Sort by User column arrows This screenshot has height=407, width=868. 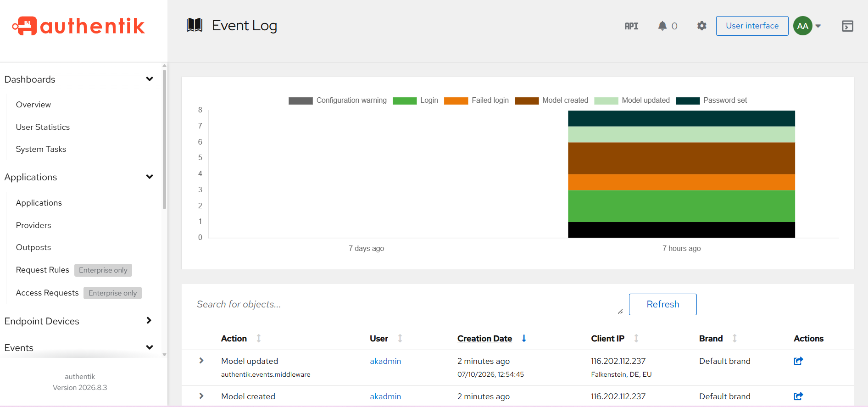(400, 339)
